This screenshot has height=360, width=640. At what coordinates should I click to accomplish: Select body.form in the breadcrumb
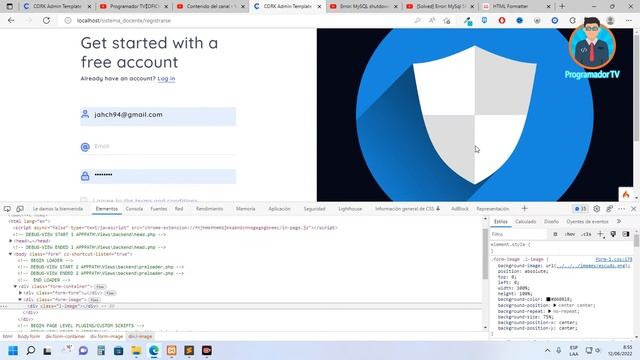click(x=29, y=336)
